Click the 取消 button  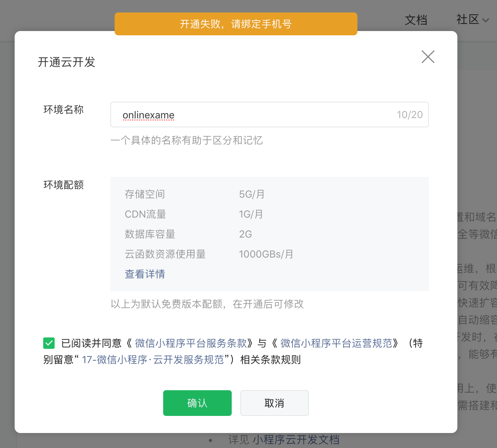point(274,403)
